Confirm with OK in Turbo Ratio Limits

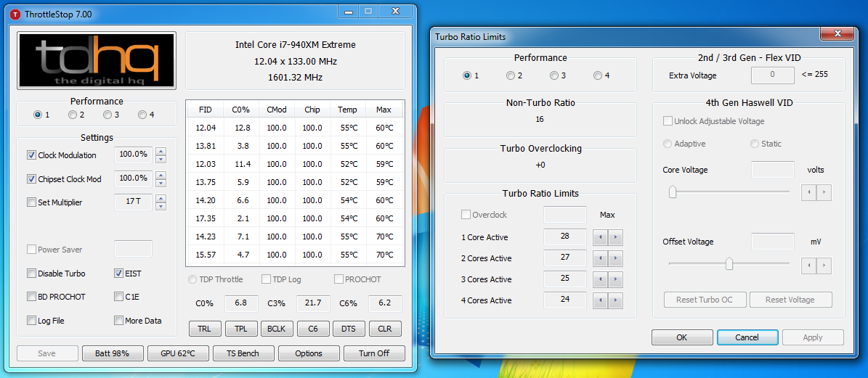tap(682, 337)
